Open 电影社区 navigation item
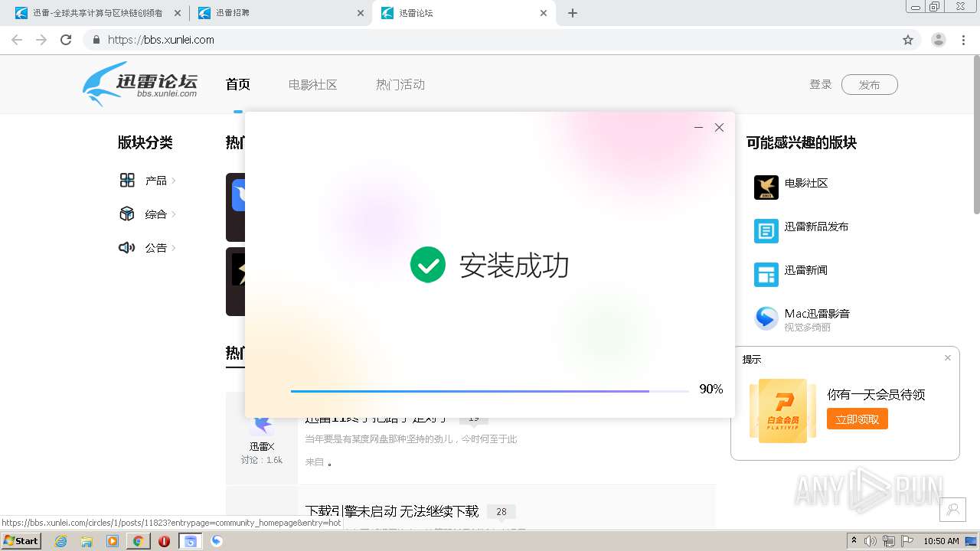 [313, 85]
